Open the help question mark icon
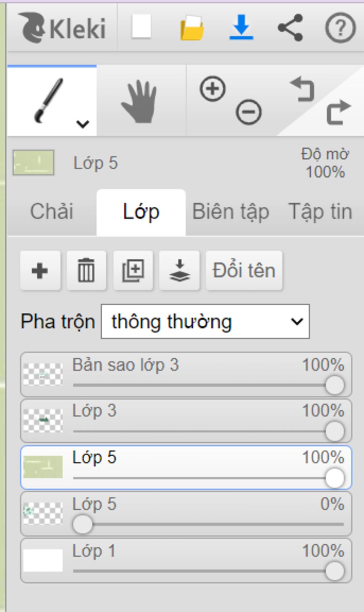 pos(340,28)
